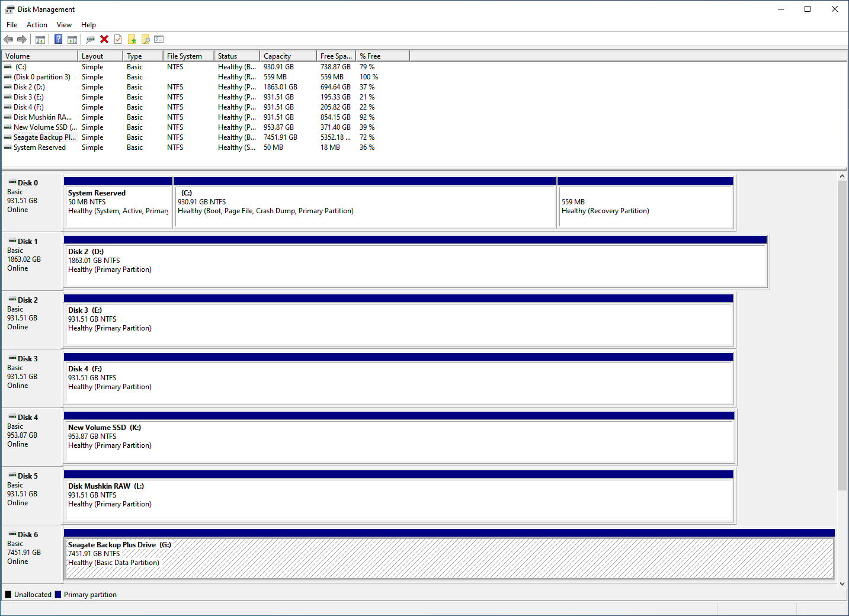Toggle the Show/Hide Console Tree icon
This screenshot has width=849, height=616.
tap(40, 40)
